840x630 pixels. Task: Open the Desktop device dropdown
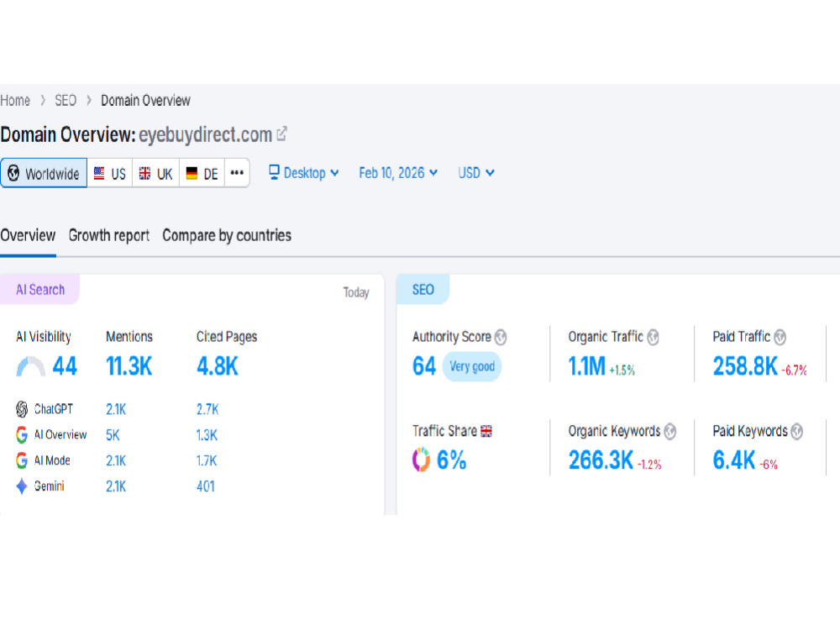click(x=304, y=173)
